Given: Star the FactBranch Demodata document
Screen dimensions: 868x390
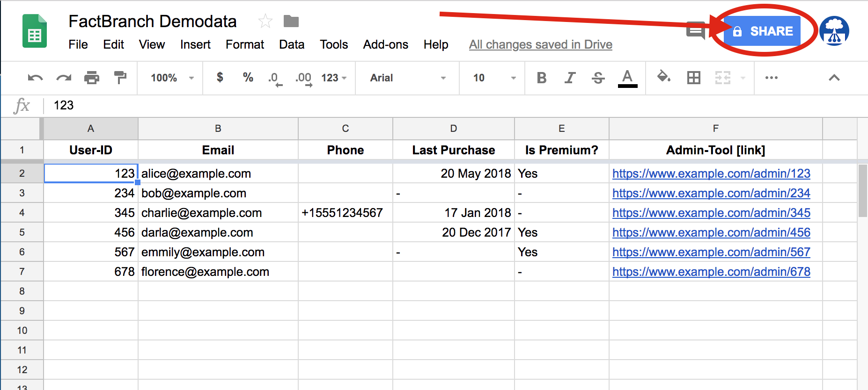Looking at the screenshot, I should 265,21.
